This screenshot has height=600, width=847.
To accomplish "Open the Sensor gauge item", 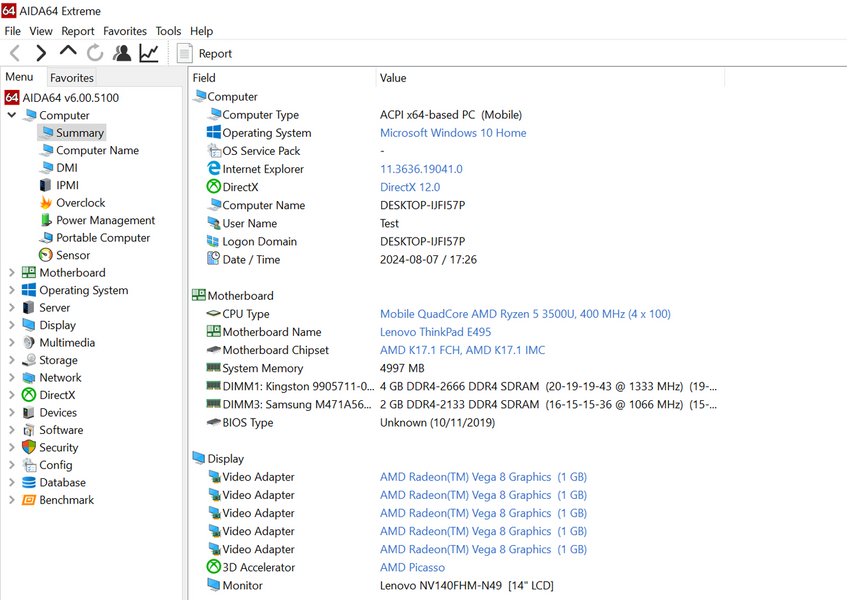I will click(x=64, y=255).
